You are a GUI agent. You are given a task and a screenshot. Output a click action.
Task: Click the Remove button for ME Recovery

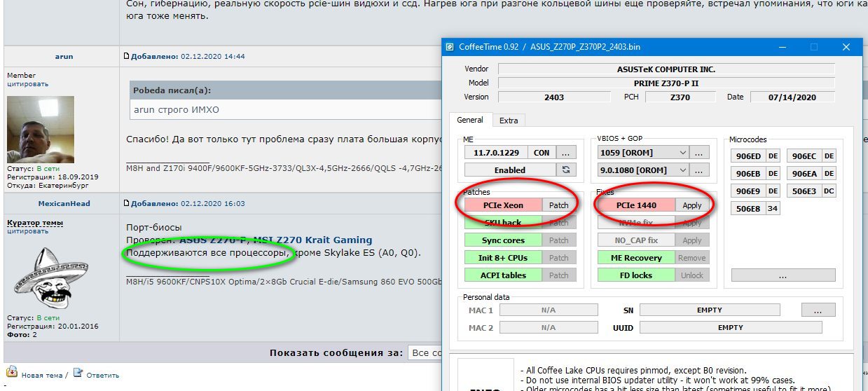pos(691,258)
